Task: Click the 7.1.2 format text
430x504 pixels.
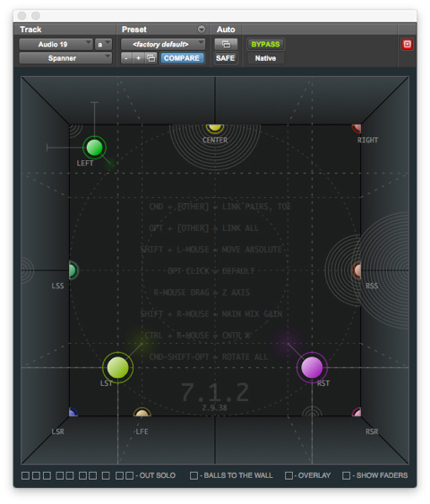Action: (x=215, y=392)
